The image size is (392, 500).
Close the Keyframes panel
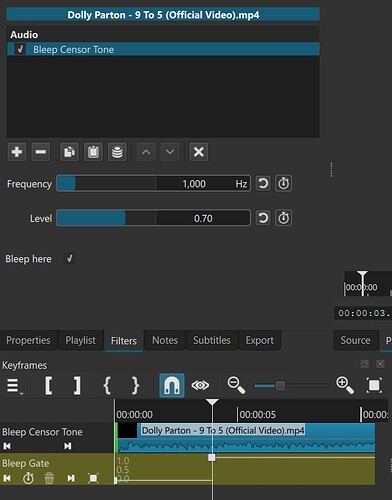[380, 364]
